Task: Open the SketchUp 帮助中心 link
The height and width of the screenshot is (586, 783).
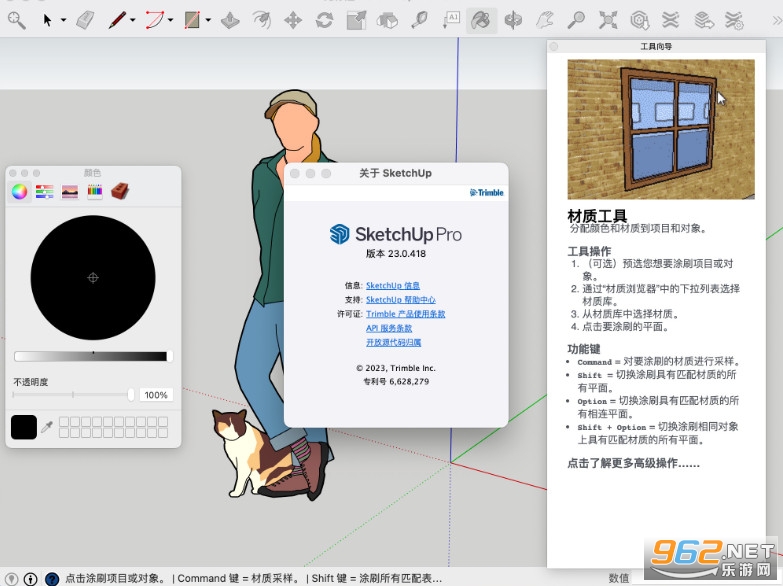Action: [400, 300]
